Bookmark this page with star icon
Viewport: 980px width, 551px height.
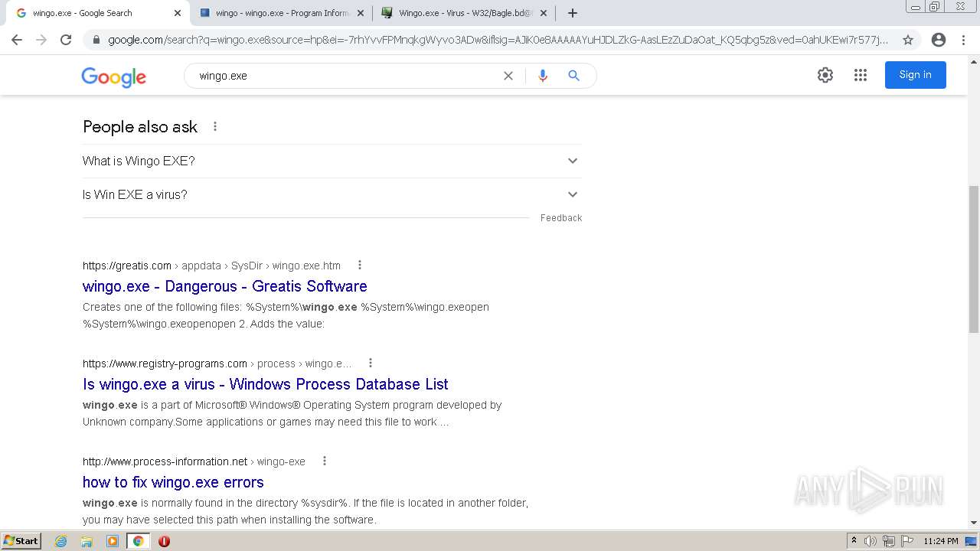[x=908, y=40]
